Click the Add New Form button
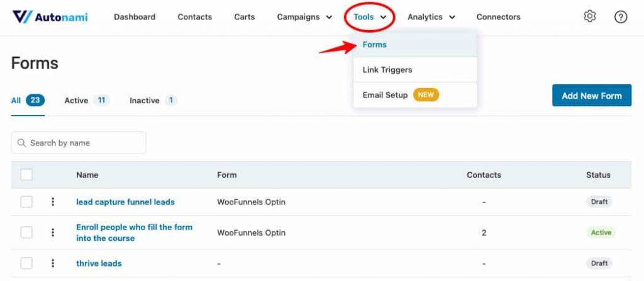This screenshot has width=644, height=281. pos(591,96)
